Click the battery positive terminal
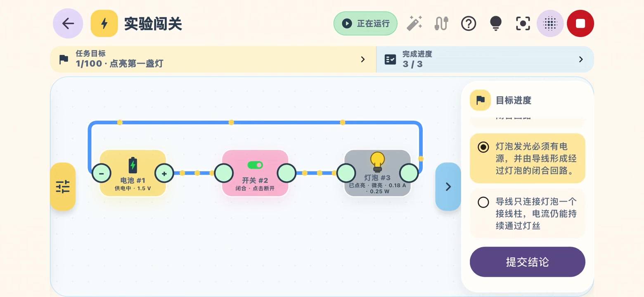 click(x=164, y=173)
